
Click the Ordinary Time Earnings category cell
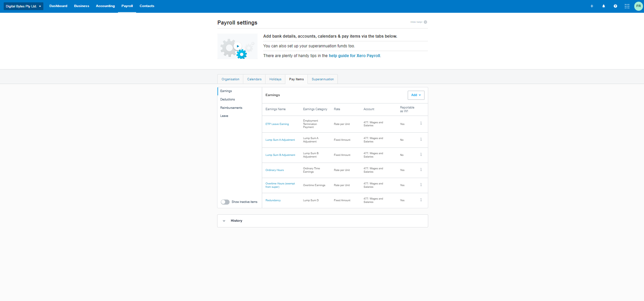point(312,170)
